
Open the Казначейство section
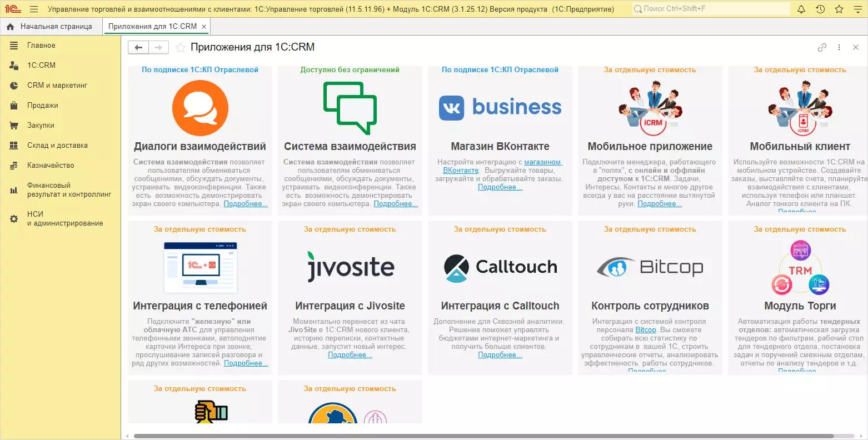tap(51, 166)
